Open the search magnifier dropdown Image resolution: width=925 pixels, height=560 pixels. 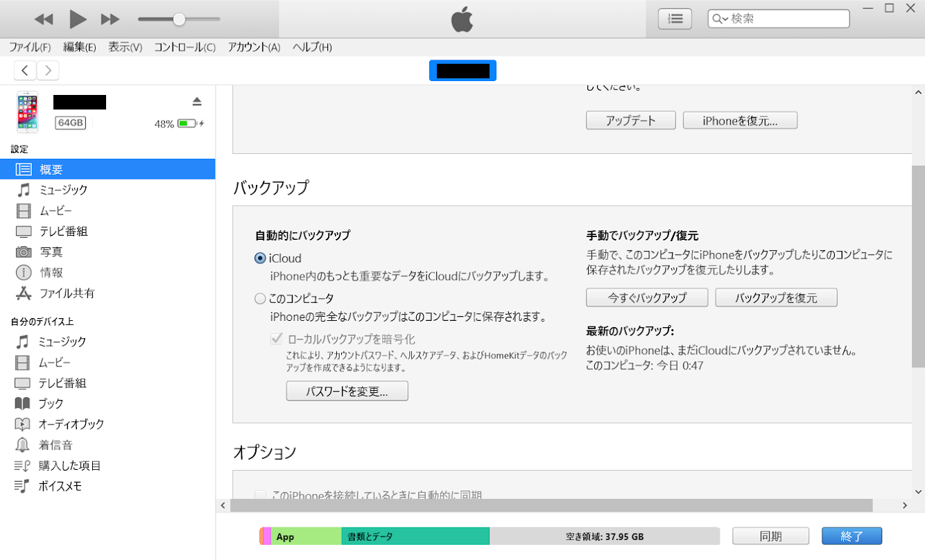(x=720, y=19)
